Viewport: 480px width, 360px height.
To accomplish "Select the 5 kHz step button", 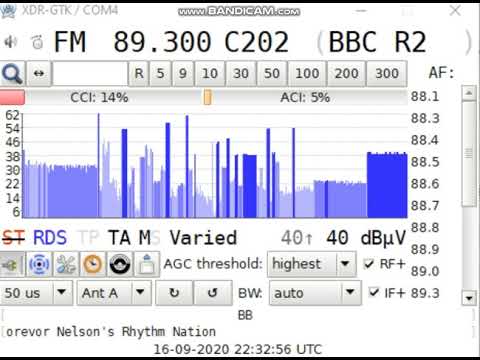I will 160,73.
